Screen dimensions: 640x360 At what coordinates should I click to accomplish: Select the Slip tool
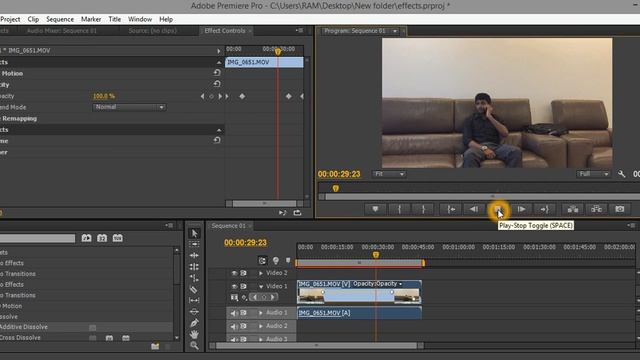(194, 300)
